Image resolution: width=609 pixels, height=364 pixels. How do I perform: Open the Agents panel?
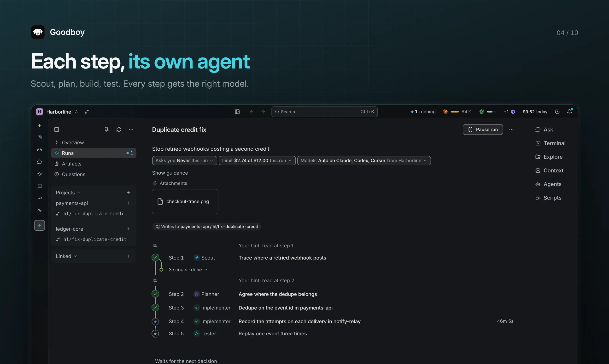548,184
